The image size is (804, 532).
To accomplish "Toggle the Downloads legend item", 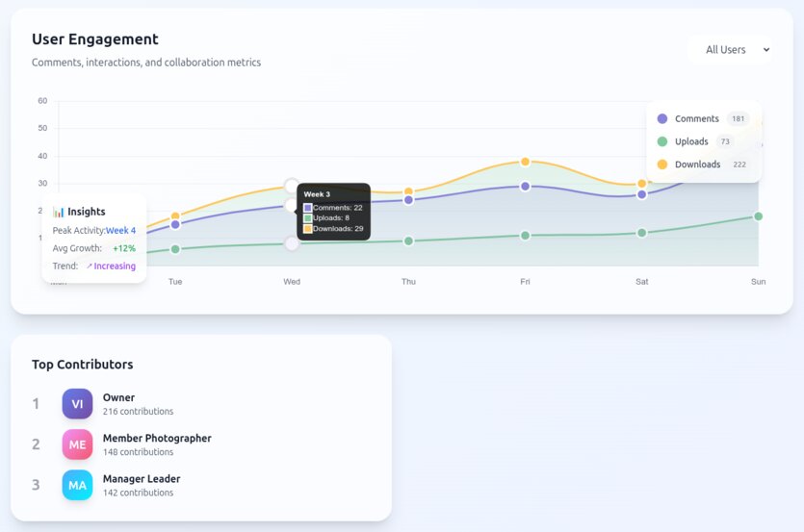I will click(x=704, y=165).
